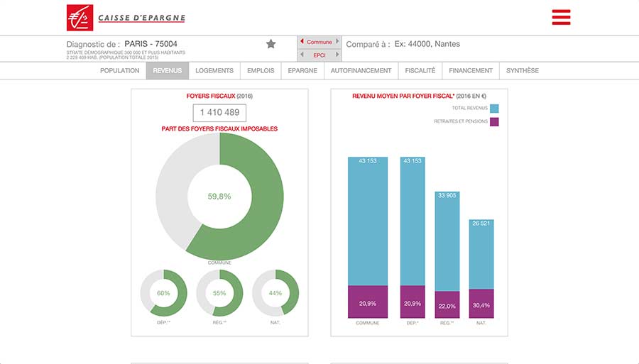
Task: Switch to the LOGEMENTS tab
Action: [x=214, y=70]
